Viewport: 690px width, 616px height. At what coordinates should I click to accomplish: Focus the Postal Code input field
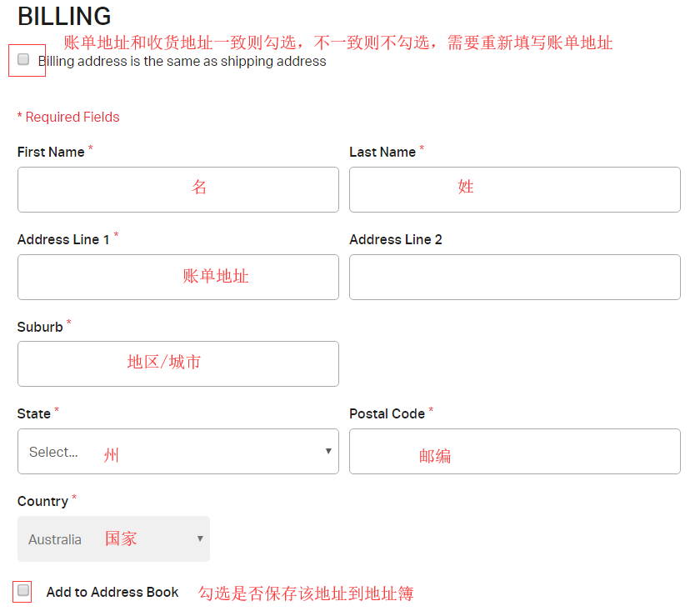point(514,451)
